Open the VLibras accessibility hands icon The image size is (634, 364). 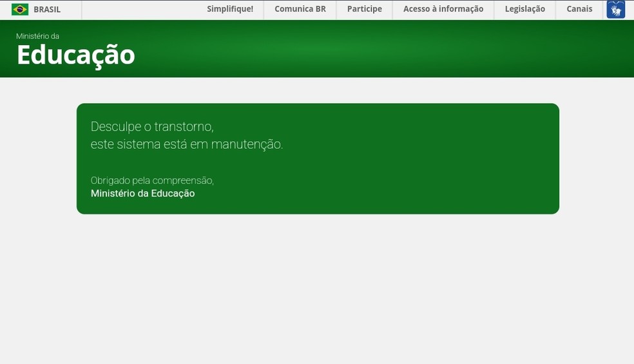coord(615,9)
